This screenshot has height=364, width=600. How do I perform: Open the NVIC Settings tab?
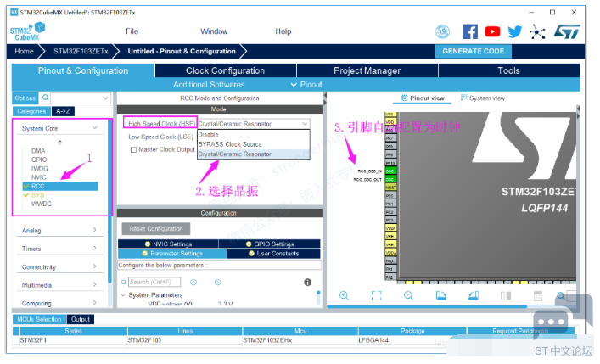pos(168,244)
